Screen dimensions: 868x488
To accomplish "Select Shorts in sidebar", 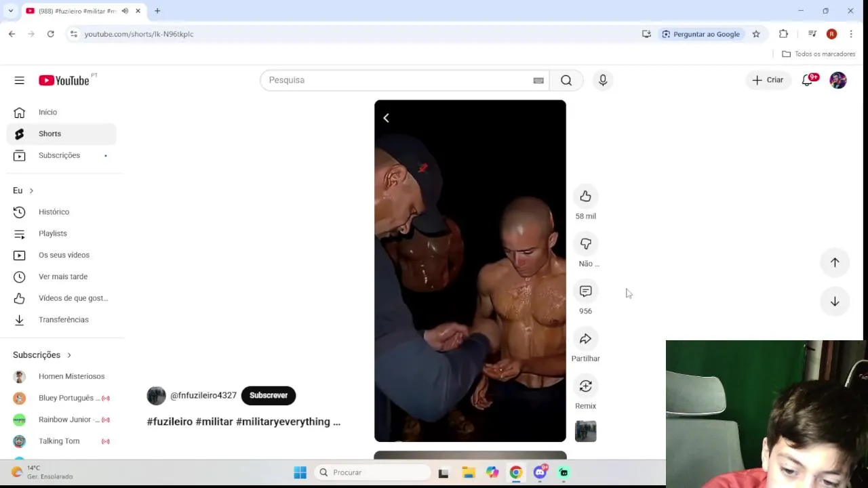I will 62,134.
